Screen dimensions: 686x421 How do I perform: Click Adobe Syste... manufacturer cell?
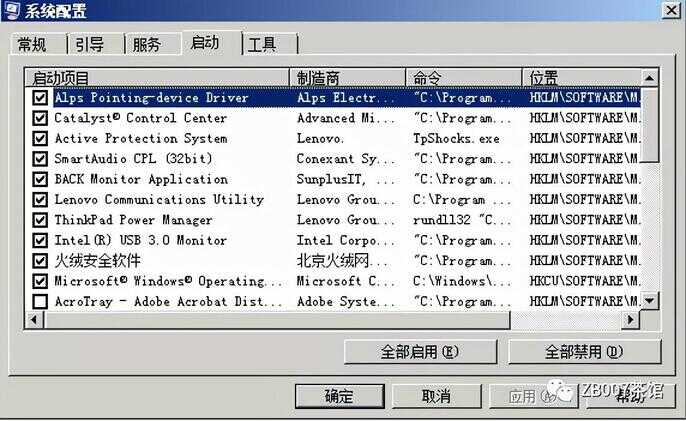click(x=345, y=302)
